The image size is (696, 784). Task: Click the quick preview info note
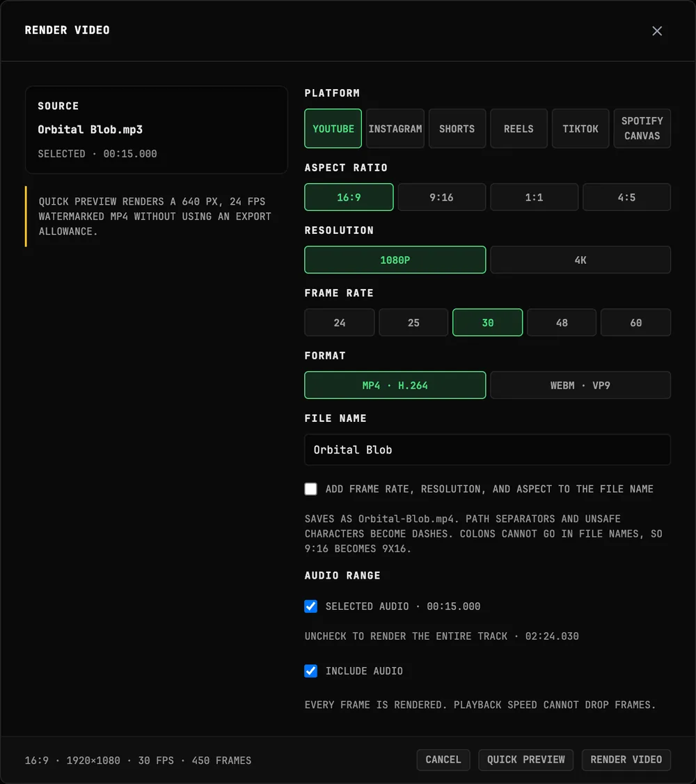click(x=155, y=217)
